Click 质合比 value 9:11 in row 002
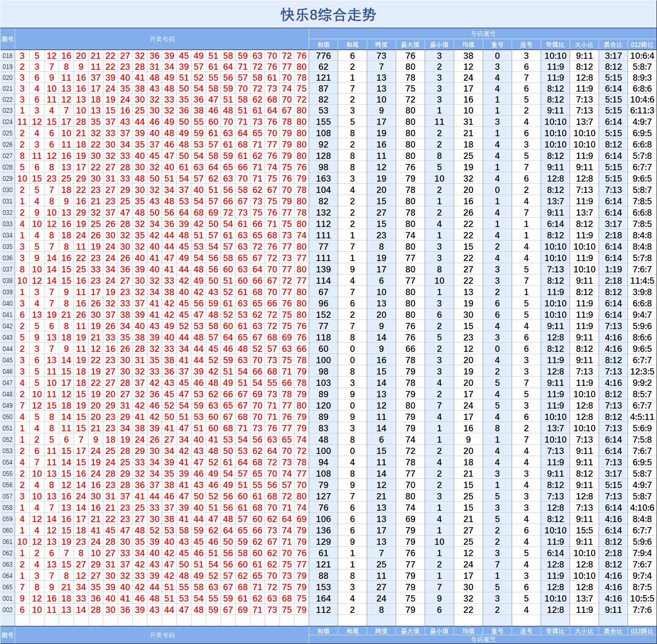This screenshot has width=657, height=644. [613, 610]
